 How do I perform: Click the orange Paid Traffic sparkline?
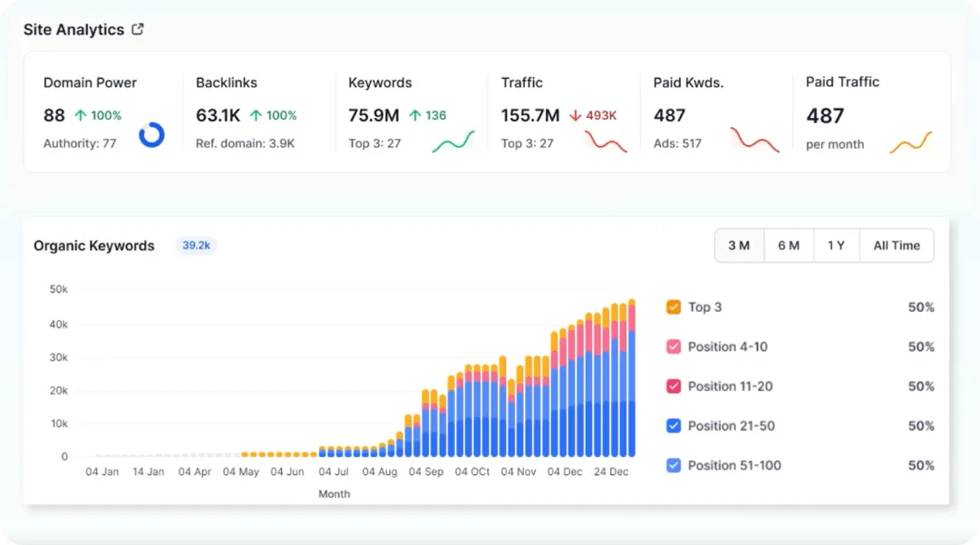click(910, 142)
